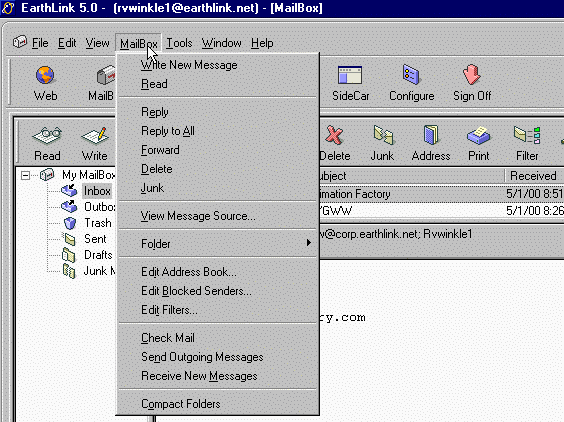Click the Subject column header
This screenshot has width=564, height=422.
click(x=412, y=176)
